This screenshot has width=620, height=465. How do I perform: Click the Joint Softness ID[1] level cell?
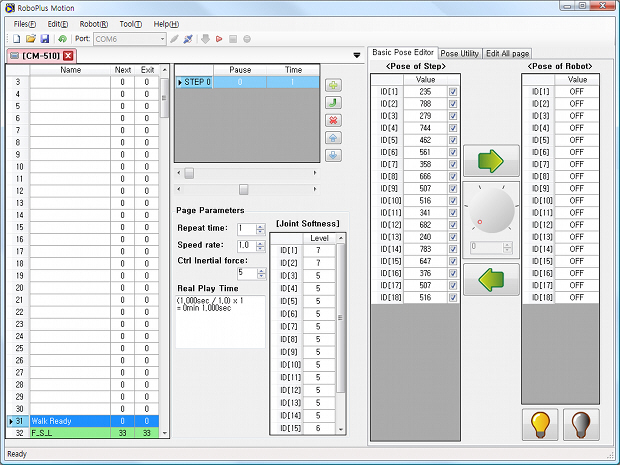[x=319, y=250]
